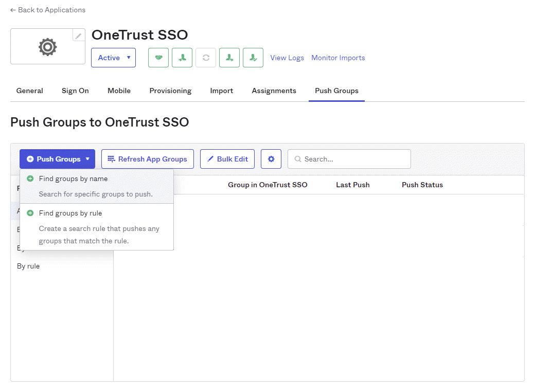Viewport: 534px width, 392px height.
Task: Click the person with arrow icon button
Action: click(229, 58)
